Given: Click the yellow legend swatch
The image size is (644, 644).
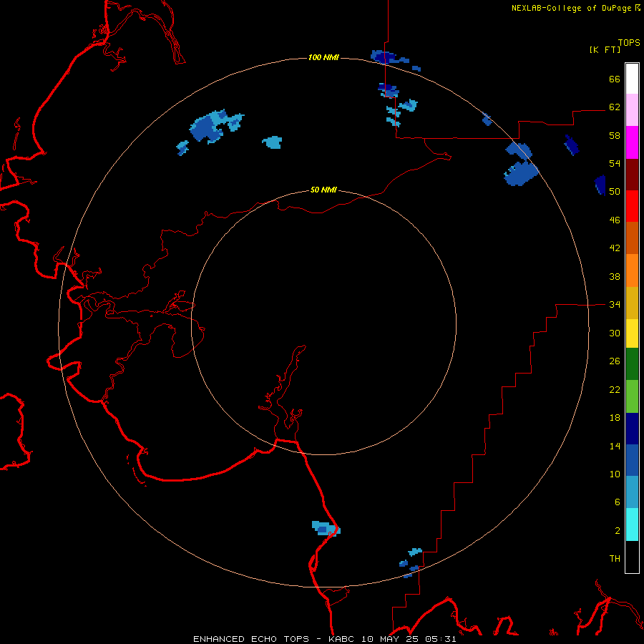Looking at the screenshot, I should [x=632, y=333].
